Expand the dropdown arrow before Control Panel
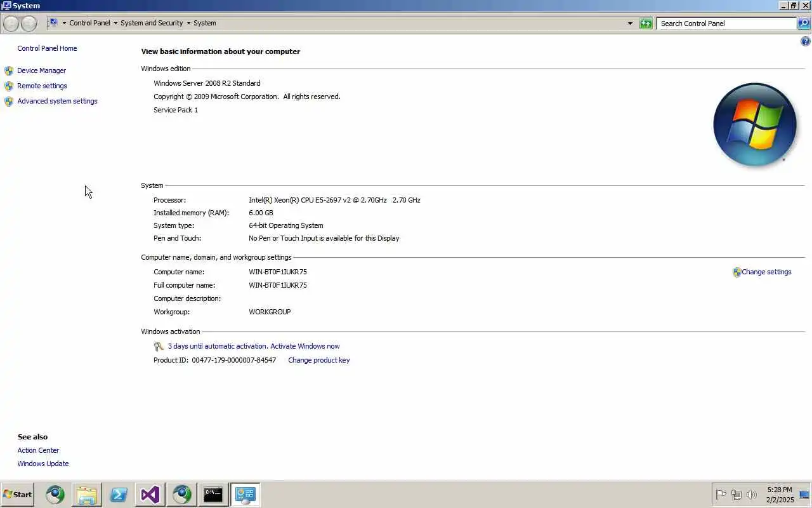Screen dimensions: 812x508 pos(64,23)
